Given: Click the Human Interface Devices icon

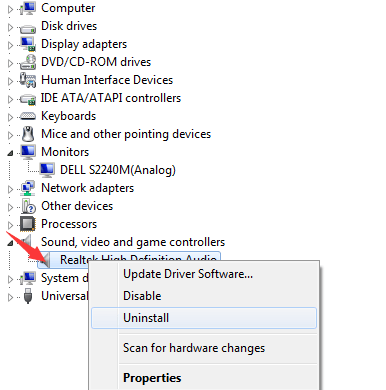Looking at the screenshot, I should [28, 80].
